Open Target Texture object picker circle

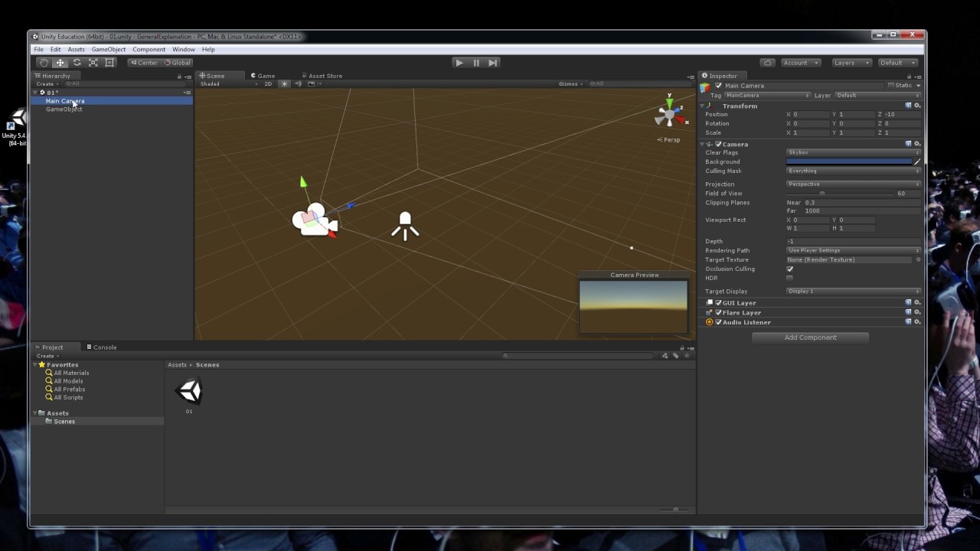click(918, 259)
